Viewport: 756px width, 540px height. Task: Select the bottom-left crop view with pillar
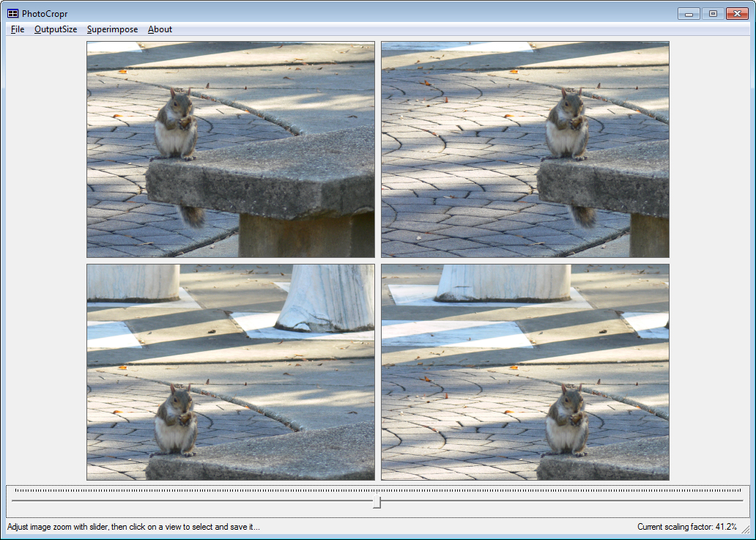231,371
